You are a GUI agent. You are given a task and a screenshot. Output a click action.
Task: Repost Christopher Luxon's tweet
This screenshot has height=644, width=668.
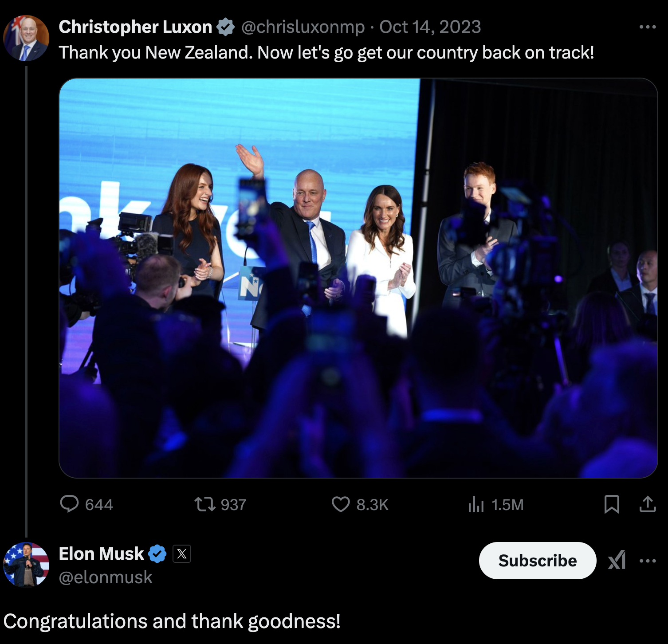(205, 504)
